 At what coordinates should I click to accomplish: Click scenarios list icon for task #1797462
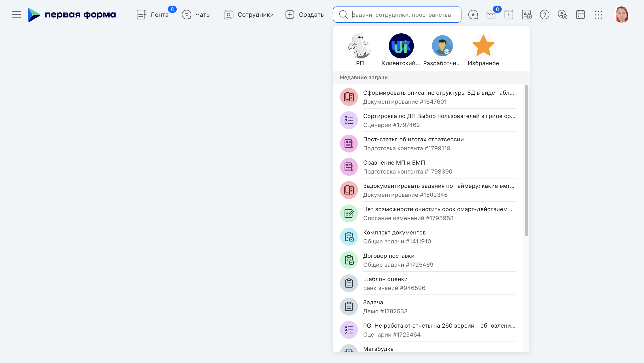(349, 120)
